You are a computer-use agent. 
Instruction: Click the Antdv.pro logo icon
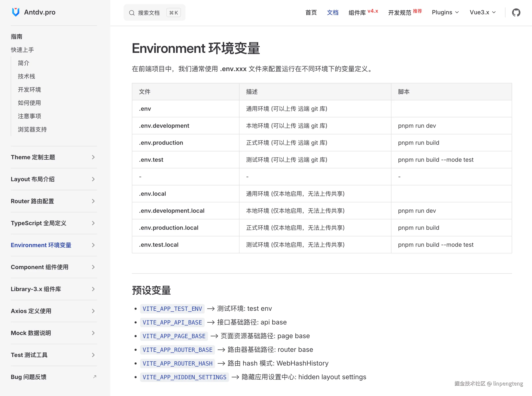(16, 12)
